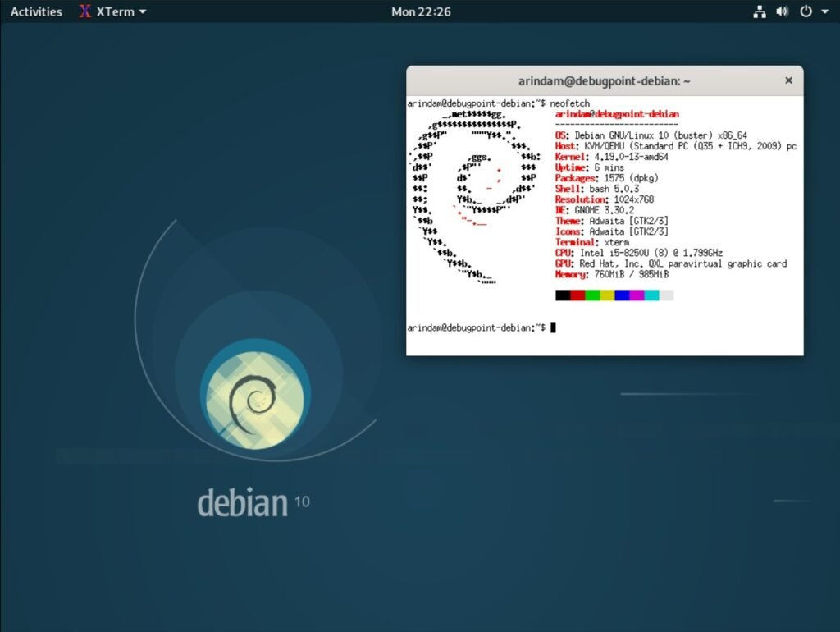Click the XTerm logo icon in top bar
This screenshot has height=632, width=840.
85,11
